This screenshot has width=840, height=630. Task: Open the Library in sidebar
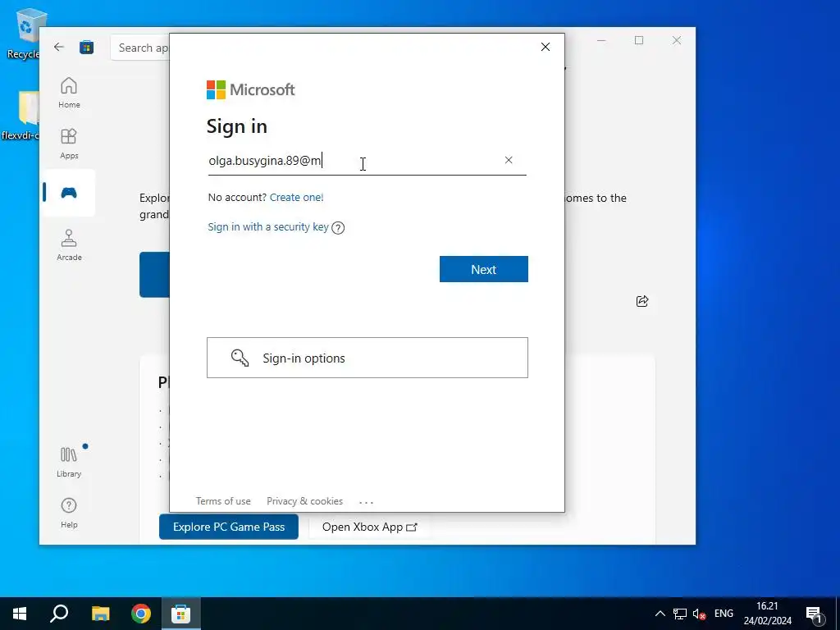click(69, 462)
